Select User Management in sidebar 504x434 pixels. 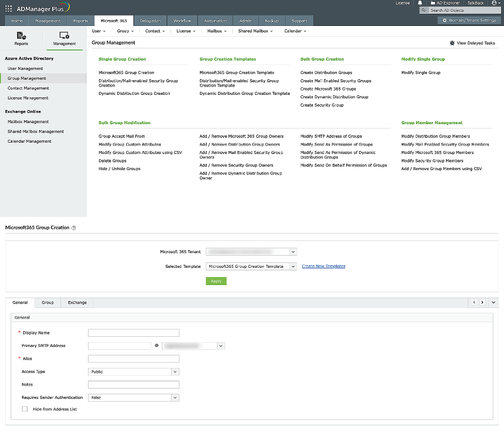(x=25, y=68)
